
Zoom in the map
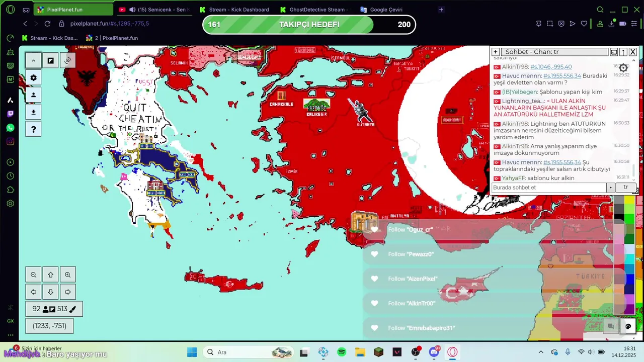67,275
